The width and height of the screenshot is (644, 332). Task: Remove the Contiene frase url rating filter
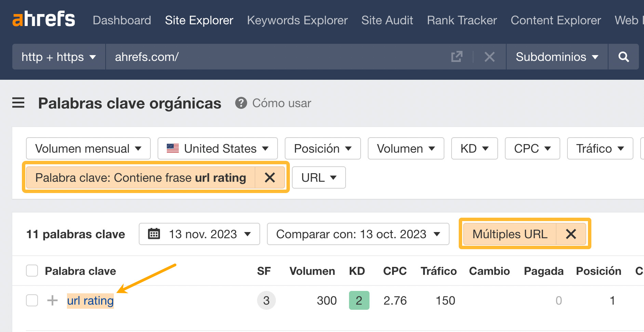(x=270, y=178)
